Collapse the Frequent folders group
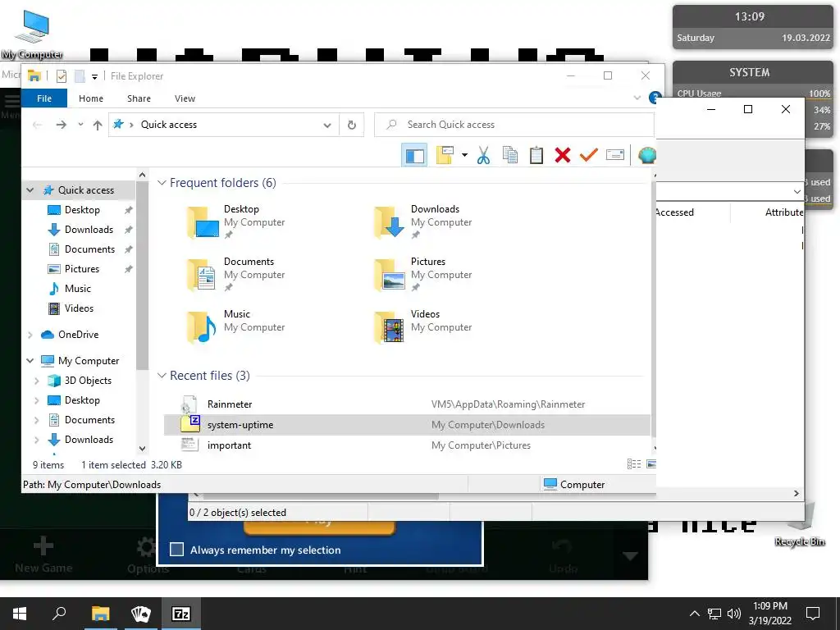Screen dimensions: 840x630 point(162,183)
